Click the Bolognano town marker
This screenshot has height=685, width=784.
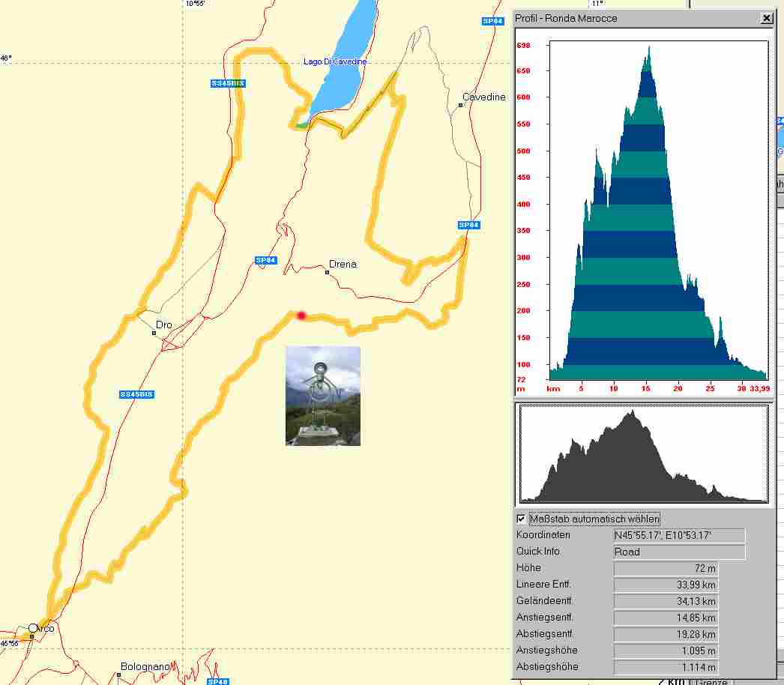coord(118,675)
